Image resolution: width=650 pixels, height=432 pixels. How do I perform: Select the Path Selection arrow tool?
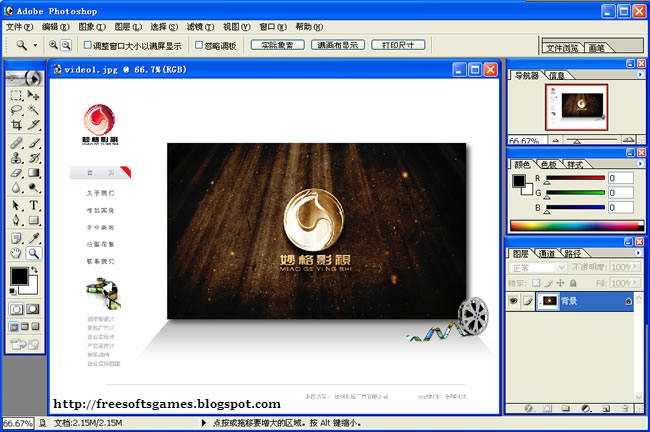tap(16, 206)
